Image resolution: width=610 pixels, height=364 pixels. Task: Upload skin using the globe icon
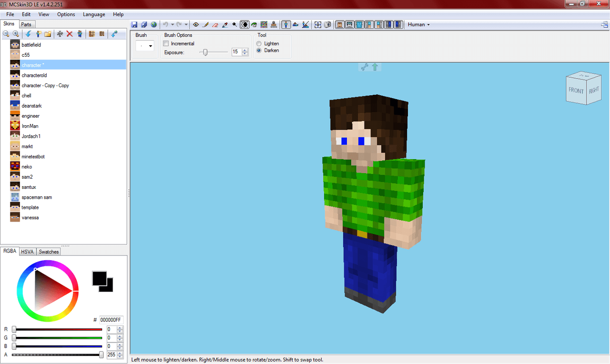coord(154,24)
